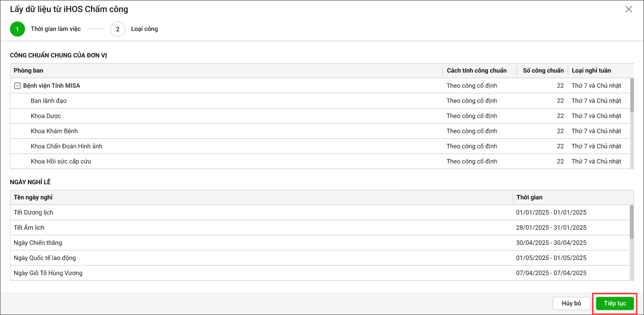Image resolution: width=644 pixels, height=315 pixels.
Task: Click the Hủy bỏ button
Action: (x=571, y=303)
